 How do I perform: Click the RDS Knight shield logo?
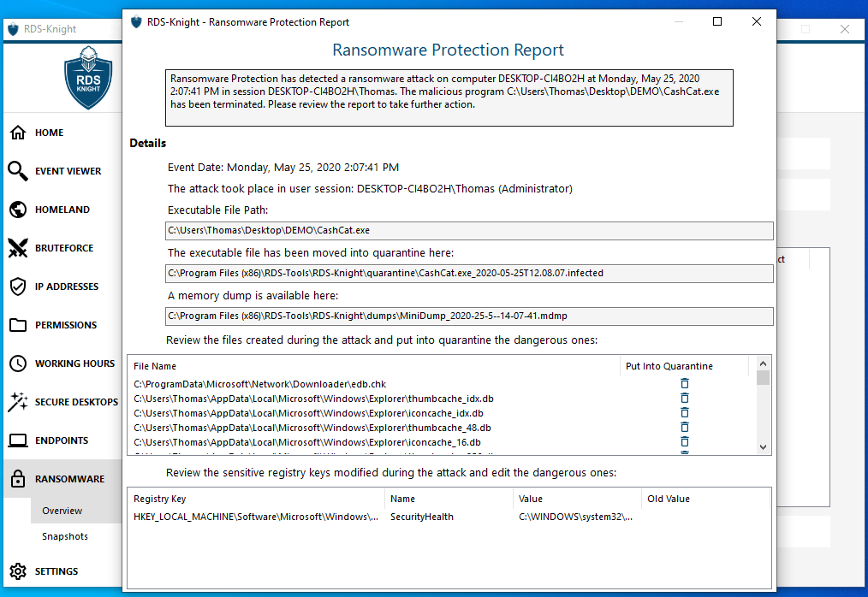[x=88, y=78]
